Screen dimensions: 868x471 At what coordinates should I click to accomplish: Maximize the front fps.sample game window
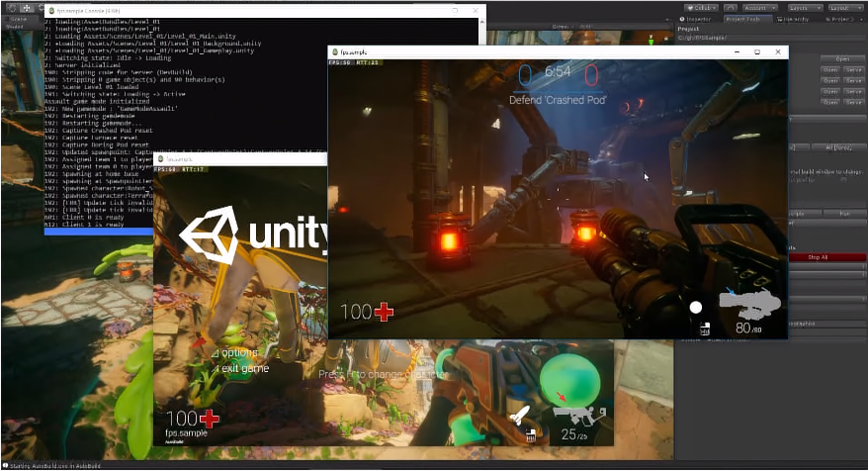point(756,51)
